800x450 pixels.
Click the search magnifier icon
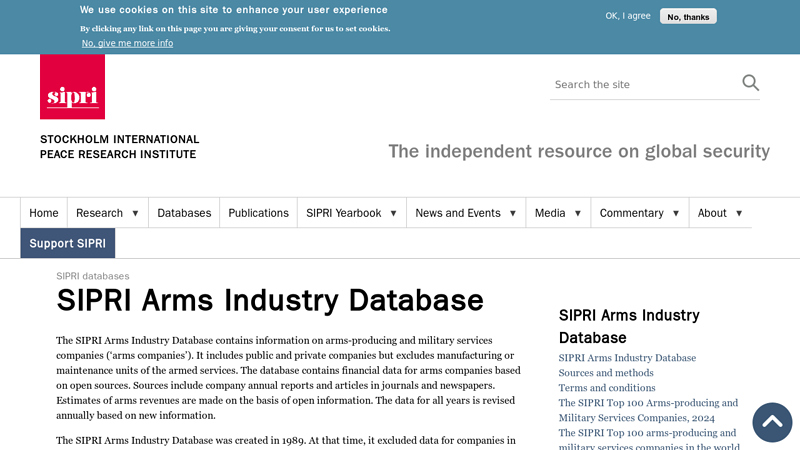[751, 83]
